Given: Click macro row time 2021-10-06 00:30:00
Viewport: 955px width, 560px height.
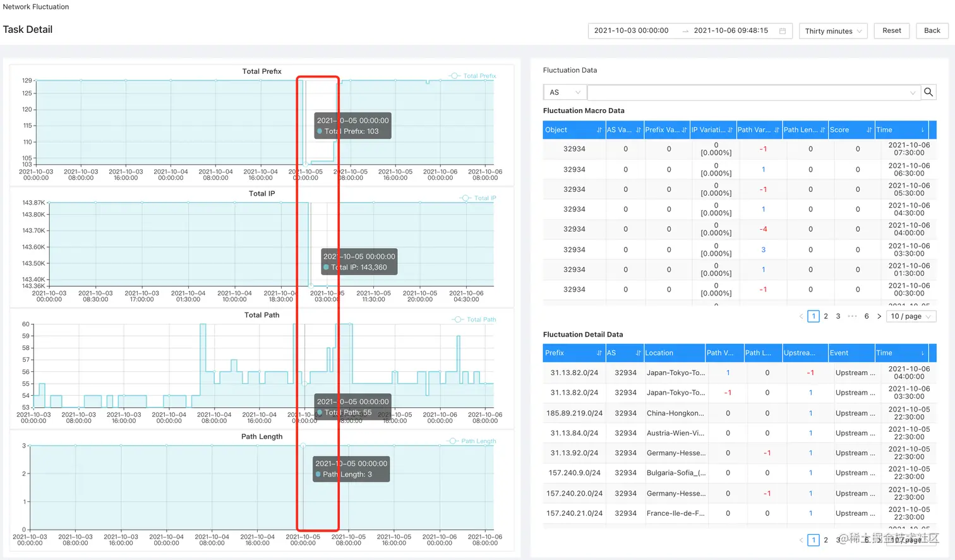Looking at the screenshot, I should (909, 289).
